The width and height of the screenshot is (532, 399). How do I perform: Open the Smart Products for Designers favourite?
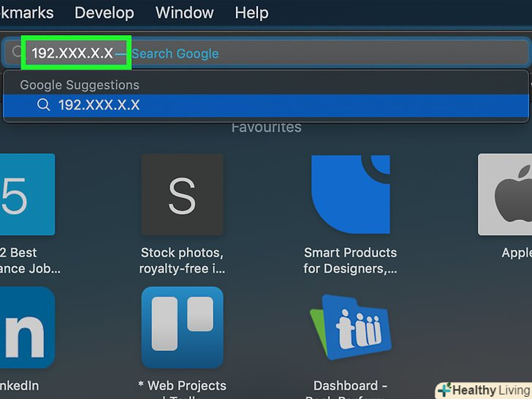click(x=351, y=194)
